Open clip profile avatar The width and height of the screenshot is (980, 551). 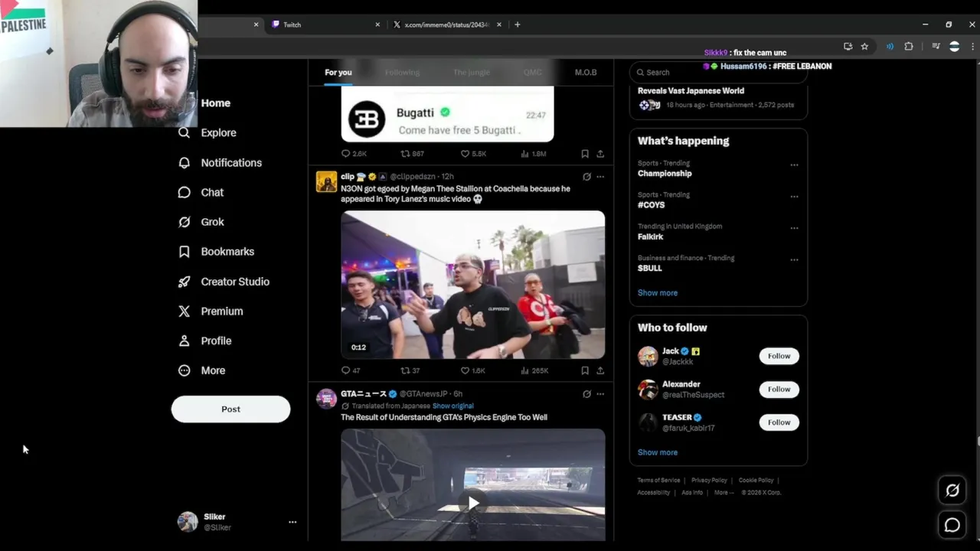coord(327,181)
